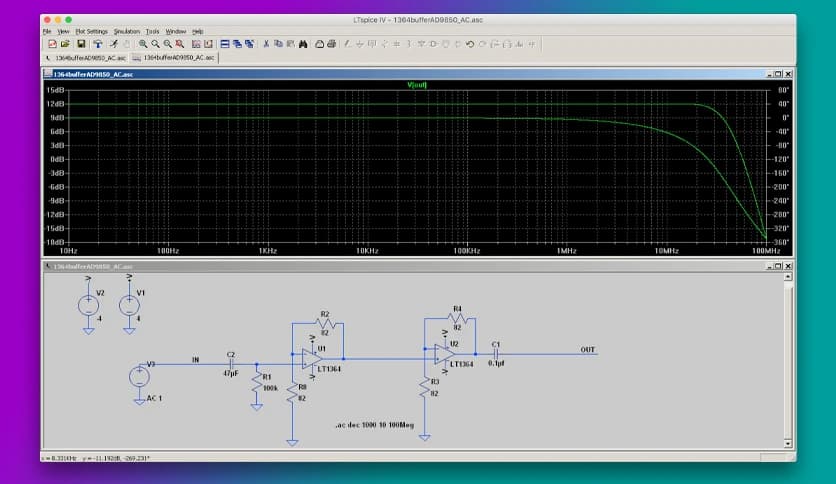Click the Run simulation (running man) icon

(114, 44)
